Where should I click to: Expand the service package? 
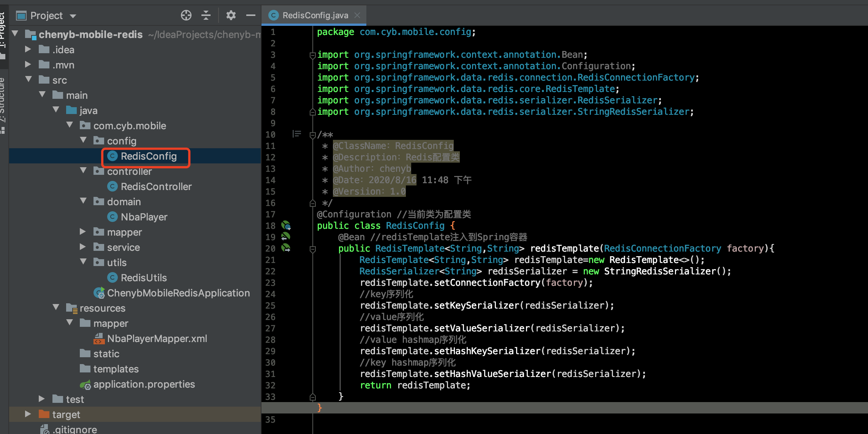click(x=82, y=247)
